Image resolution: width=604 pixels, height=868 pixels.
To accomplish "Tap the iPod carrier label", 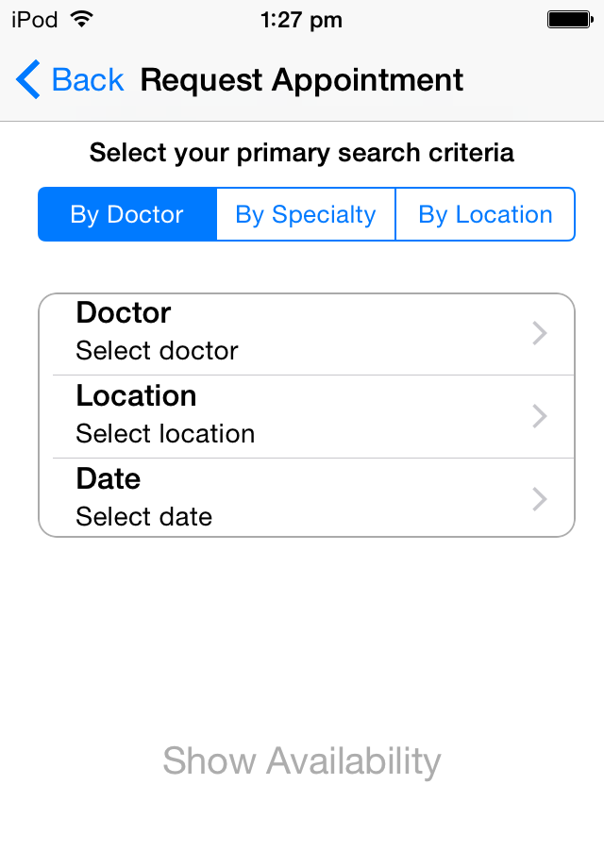I will point(35,19).
